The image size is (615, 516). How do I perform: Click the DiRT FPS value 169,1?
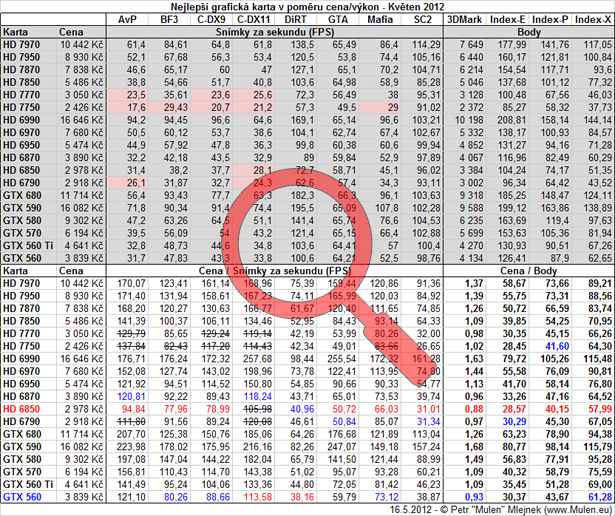(302, 120)
